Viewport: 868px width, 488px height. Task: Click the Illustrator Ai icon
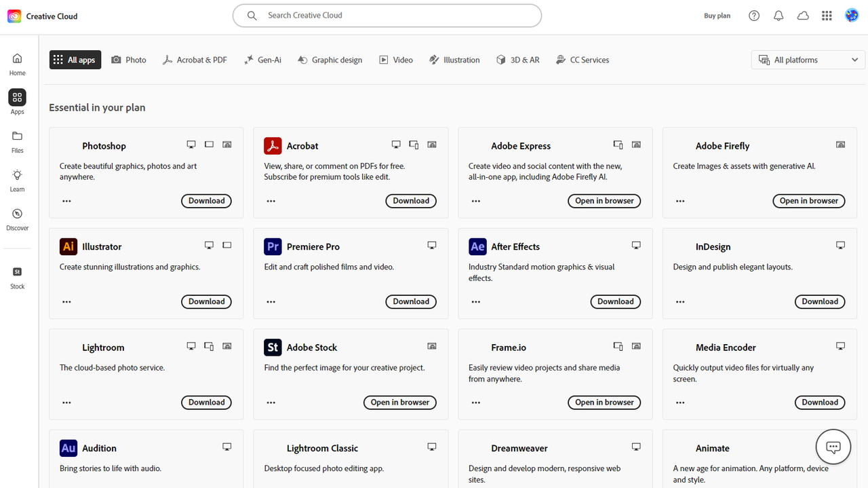[68, 246]
